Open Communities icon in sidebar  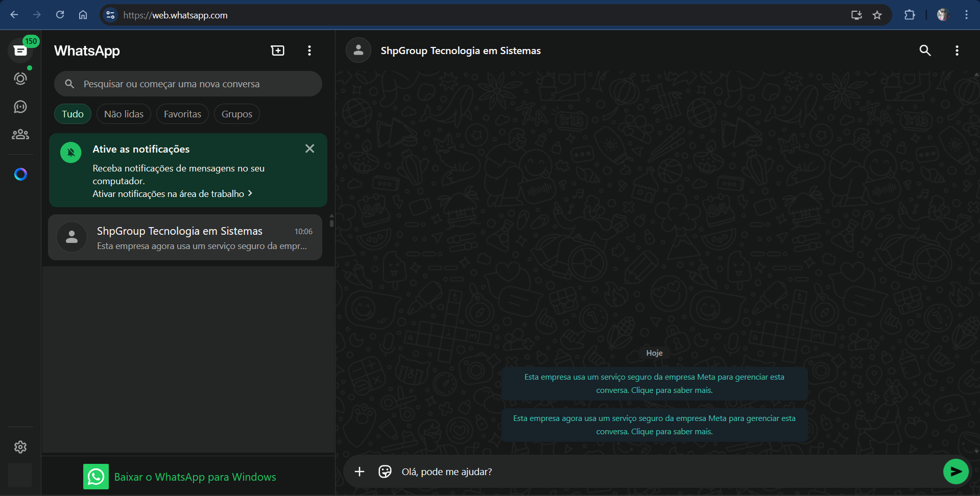[x=20, y=134]
